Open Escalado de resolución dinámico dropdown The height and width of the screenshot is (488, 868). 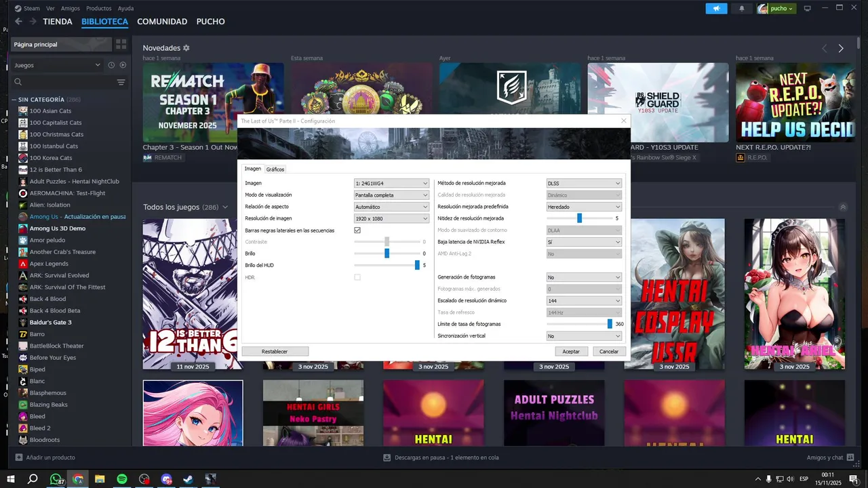pyautogui.click(x=584, y=300)
